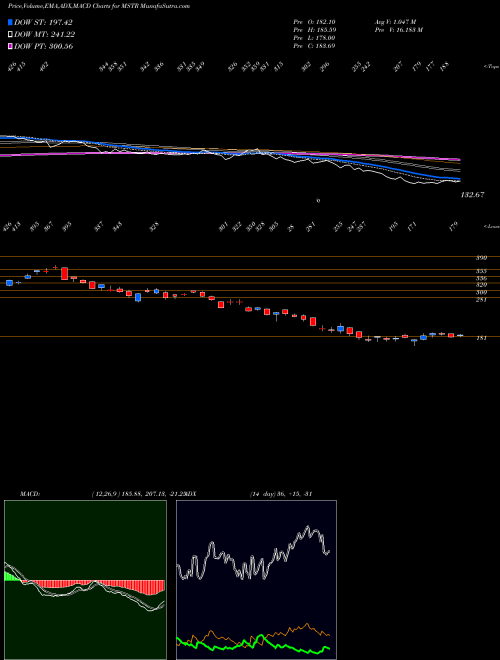Click the tallest red candle near the price peak

click(64, 273)
